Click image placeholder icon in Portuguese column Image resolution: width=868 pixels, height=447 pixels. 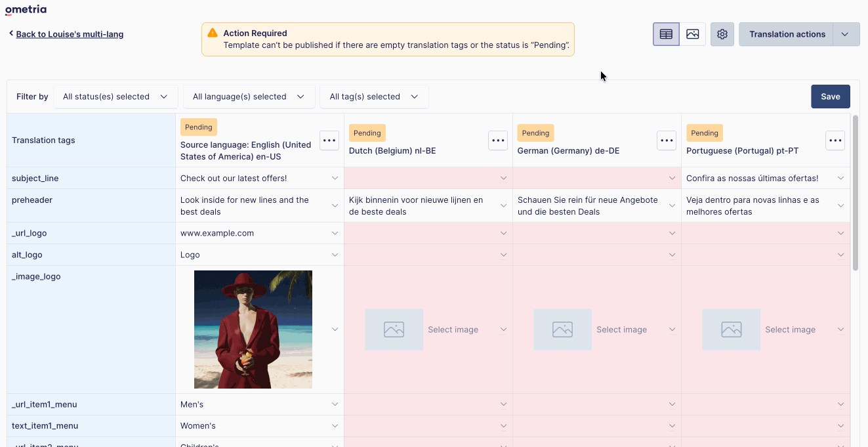pos(731,330)
